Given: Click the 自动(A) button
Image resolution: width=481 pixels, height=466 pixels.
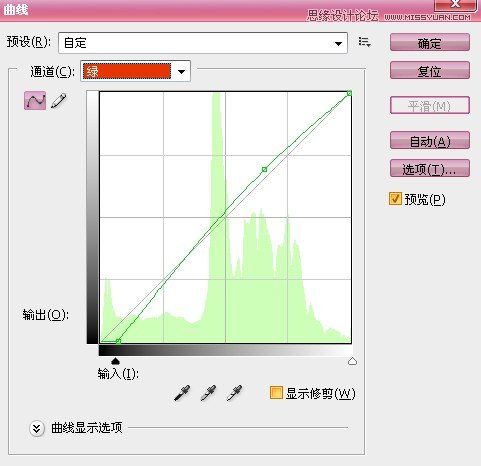Looking at the screenshot, I should point(430,140).
